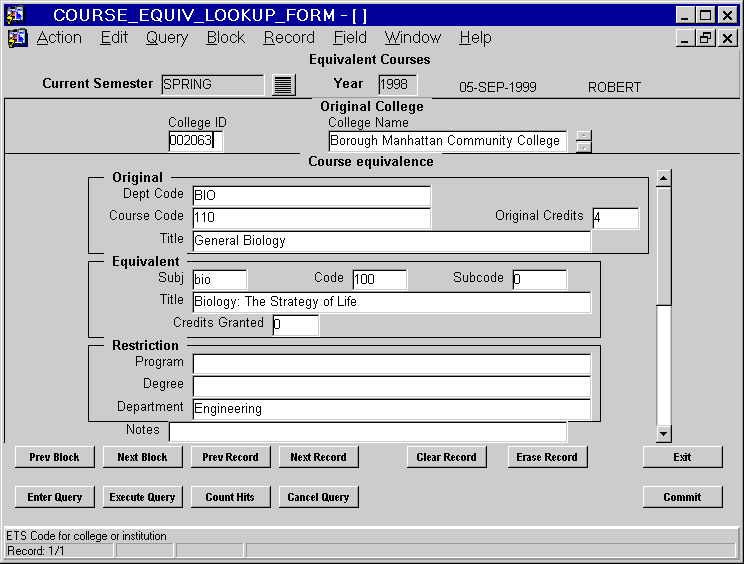744x564 pixels.
Task: Start Enter Query mode
Action: tap(55, 497)
